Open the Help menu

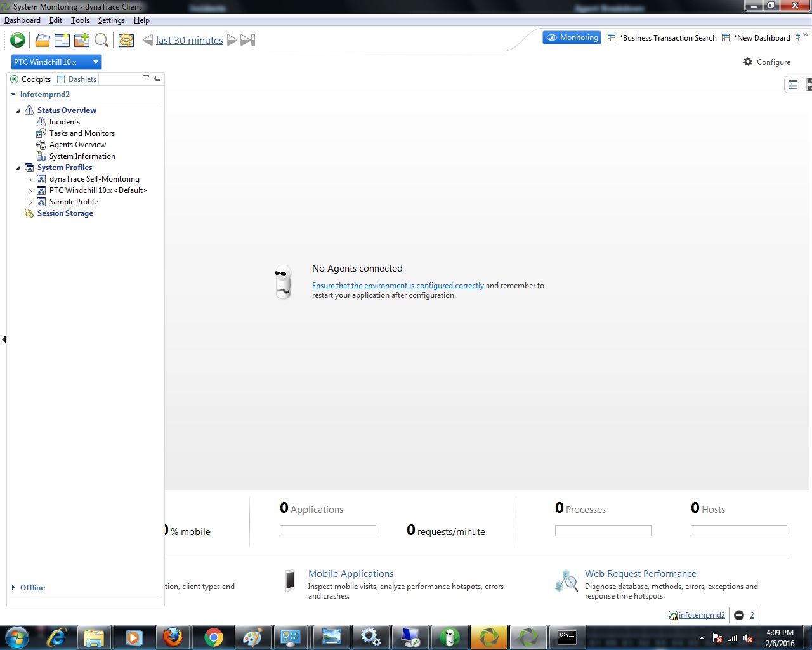click(141, 20)
